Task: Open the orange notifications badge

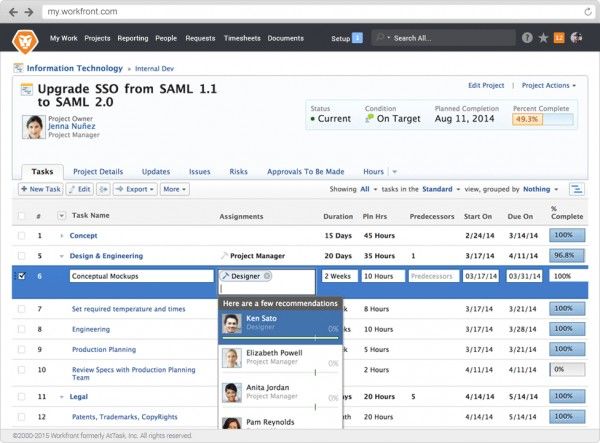Action: click(x=559, y=38)
